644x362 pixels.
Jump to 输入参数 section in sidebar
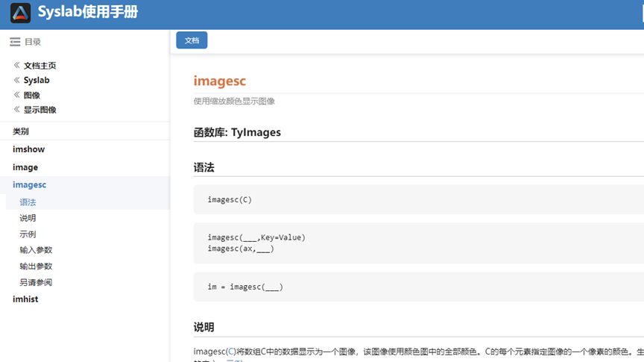36,250
